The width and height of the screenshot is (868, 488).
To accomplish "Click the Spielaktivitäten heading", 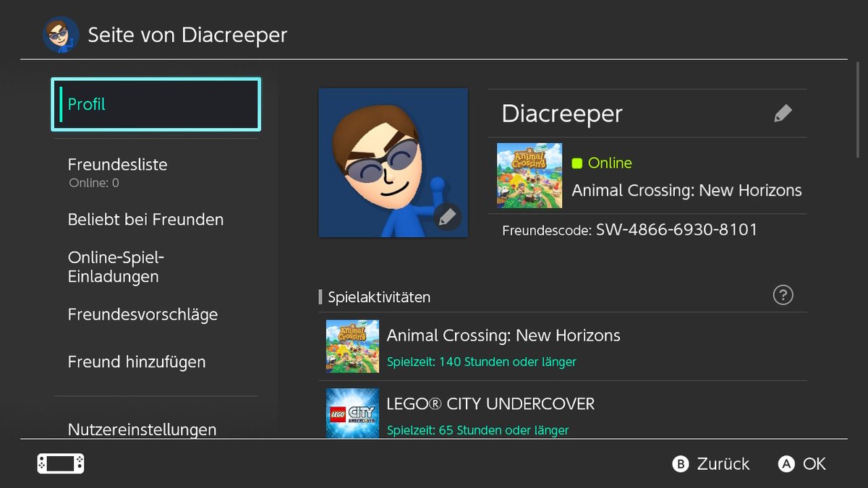I will [x=379, y=297].
